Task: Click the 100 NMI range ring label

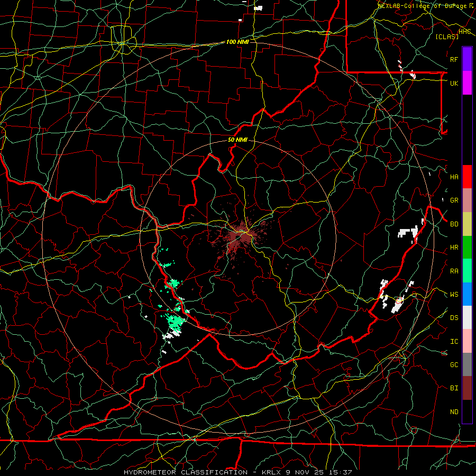Action: (x=237, y=42)
